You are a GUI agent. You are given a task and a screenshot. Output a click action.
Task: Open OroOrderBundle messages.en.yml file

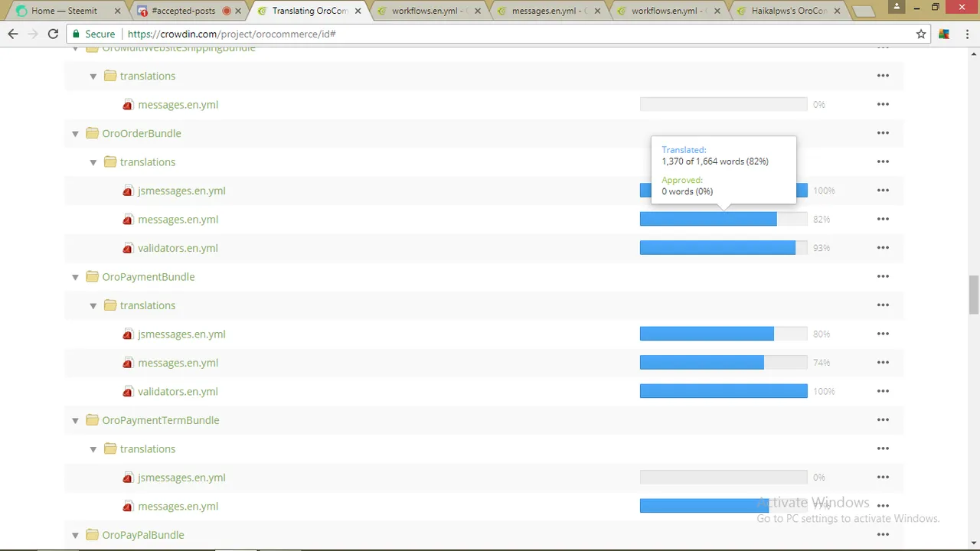(x=178, y=220)
